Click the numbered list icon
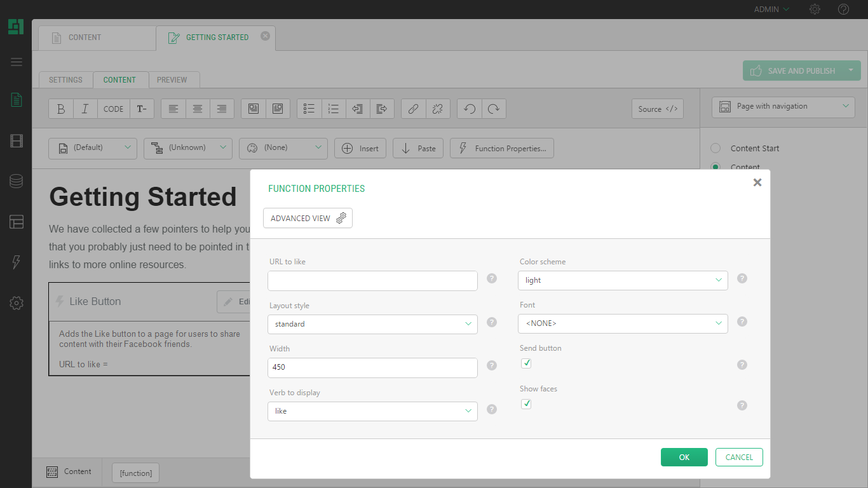The image size is (868, 488). (x=334, y=109)
